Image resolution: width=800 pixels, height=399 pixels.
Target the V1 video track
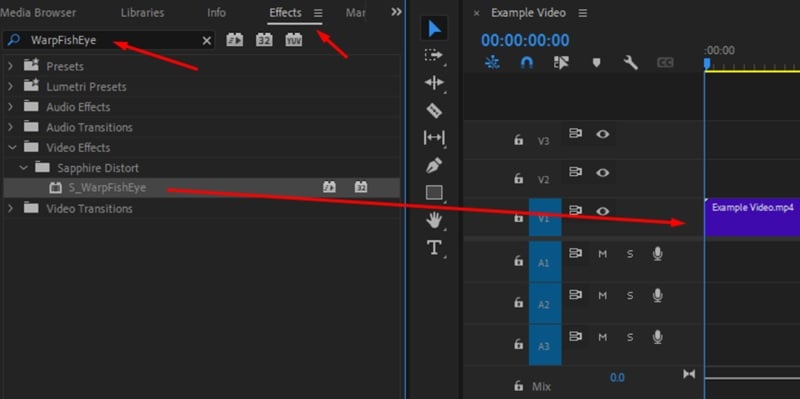[x=545, y=217]
